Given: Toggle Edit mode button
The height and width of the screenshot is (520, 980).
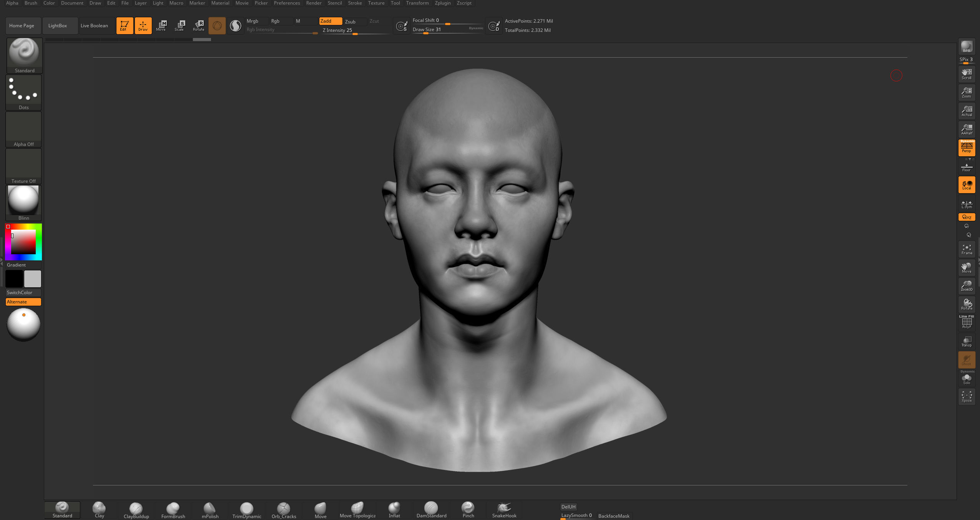Looking at the screenshot, I should (125, 26).
